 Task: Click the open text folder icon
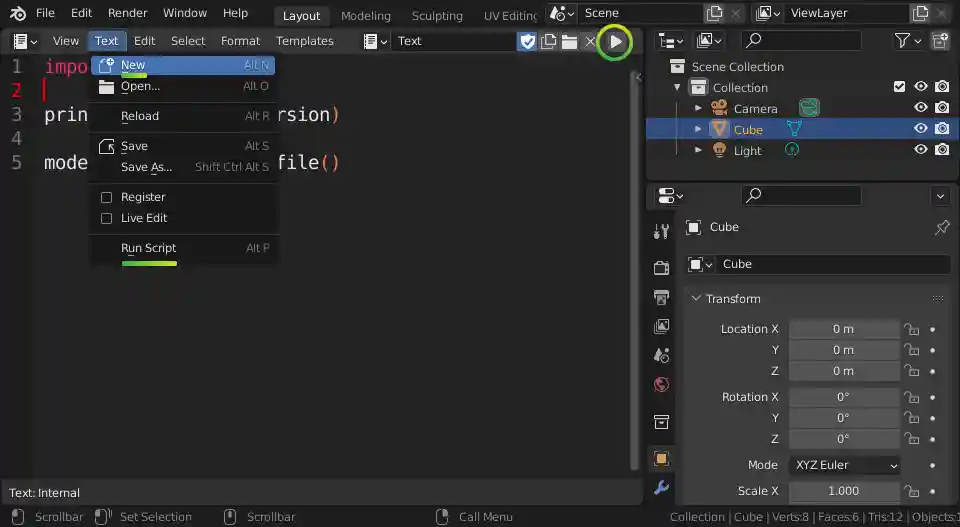point(569,41)
